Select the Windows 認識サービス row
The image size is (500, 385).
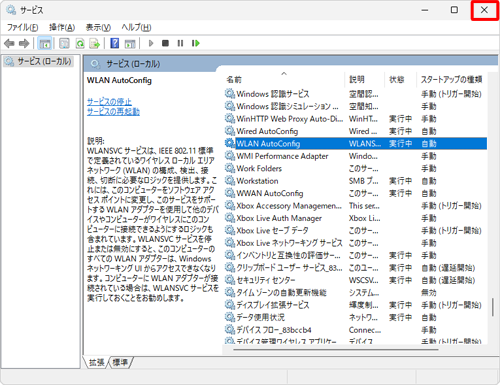click(x=355, y=94)
